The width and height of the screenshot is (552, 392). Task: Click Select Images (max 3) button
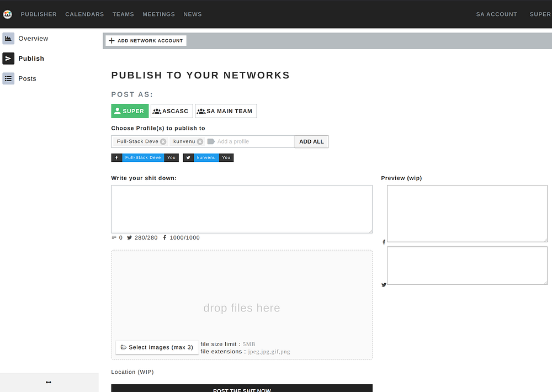pos(157,347)
